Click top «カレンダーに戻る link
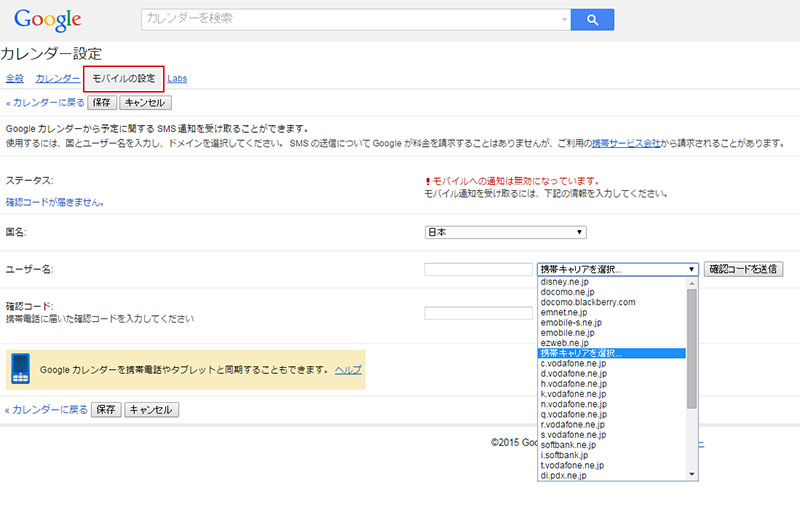Viewport: 800px width, 507px height. [45, 103]
